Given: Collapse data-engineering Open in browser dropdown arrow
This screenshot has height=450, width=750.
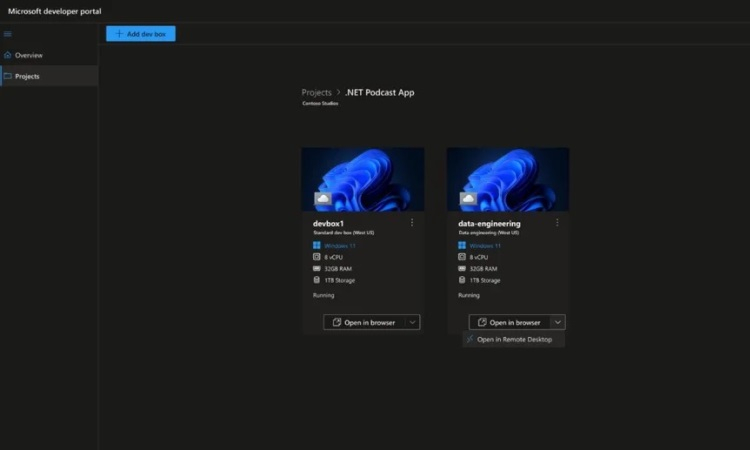Looking at the screenshot, I should pyautogui.click(x=557, y=322).
